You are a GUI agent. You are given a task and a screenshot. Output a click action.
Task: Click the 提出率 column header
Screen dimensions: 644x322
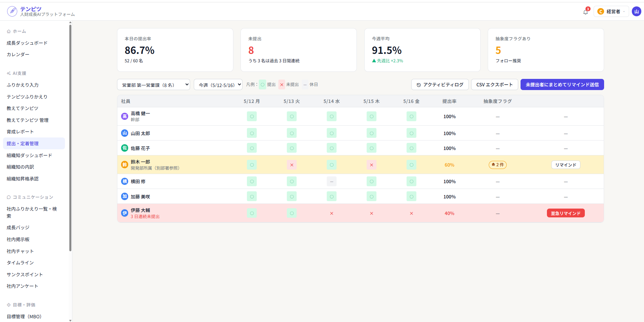coord(450,101)
